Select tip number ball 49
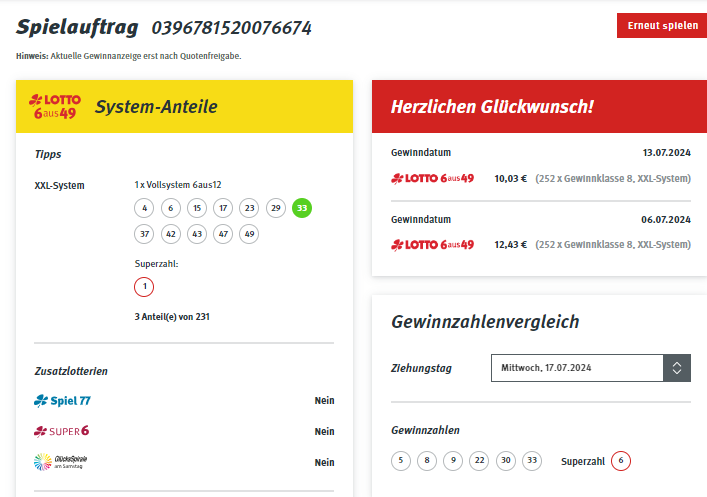The width and height of the screenshot is (707, 497). coord(249,234)
